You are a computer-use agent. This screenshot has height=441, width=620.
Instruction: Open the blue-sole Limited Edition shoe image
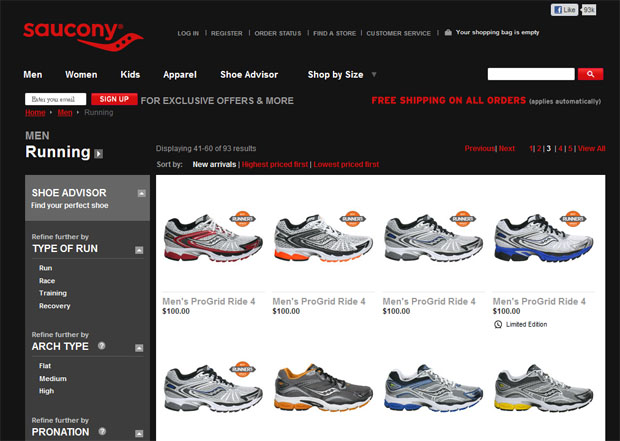tap(544, 238)
